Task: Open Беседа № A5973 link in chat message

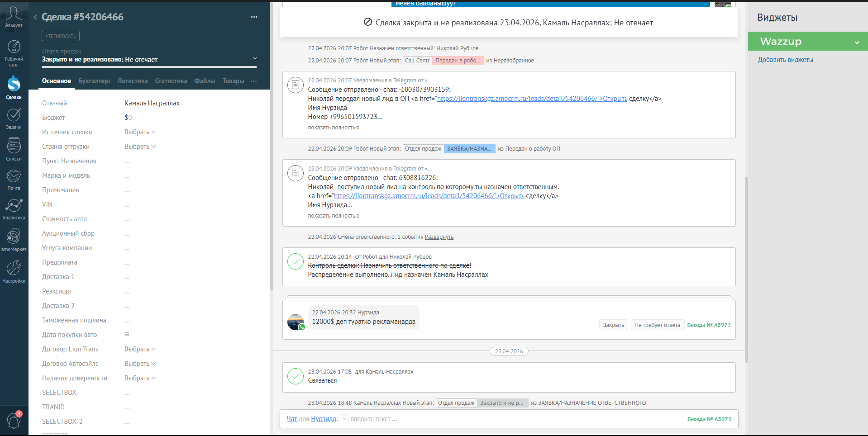Action: 709,325
